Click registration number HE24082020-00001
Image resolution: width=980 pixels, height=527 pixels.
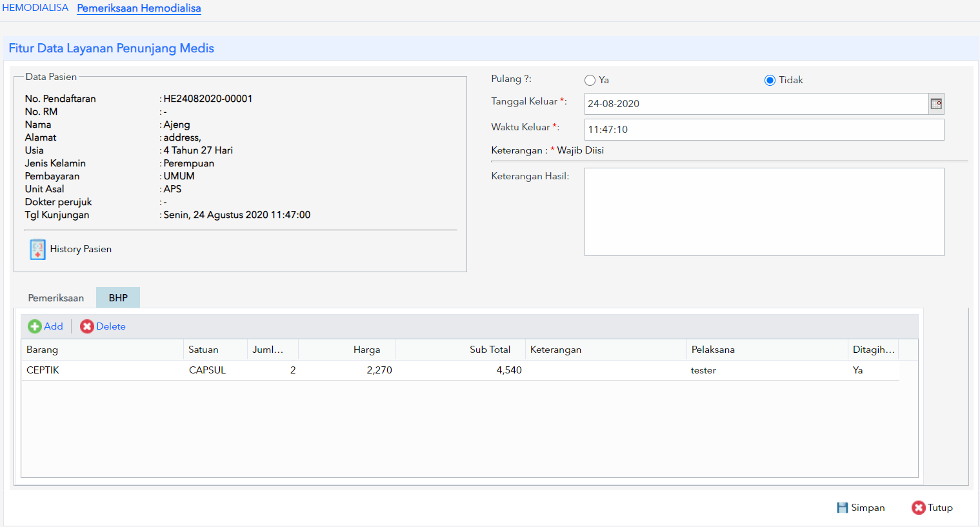[x=208, y=99]
